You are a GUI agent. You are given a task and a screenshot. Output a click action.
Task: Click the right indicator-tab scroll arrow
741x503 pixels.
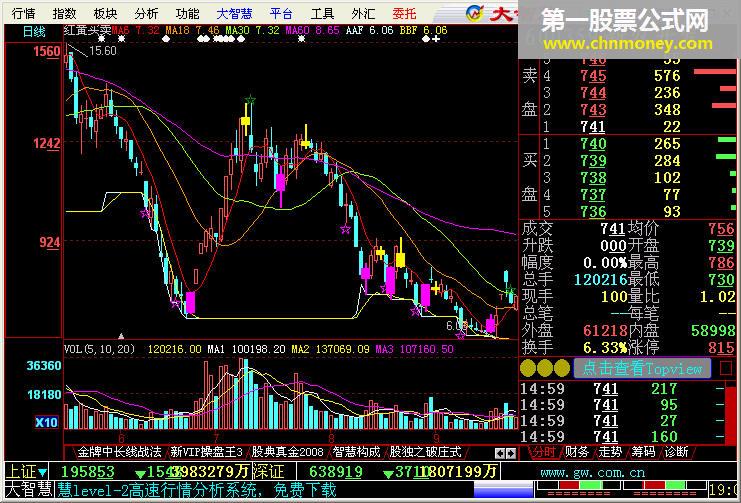(510, 453)
